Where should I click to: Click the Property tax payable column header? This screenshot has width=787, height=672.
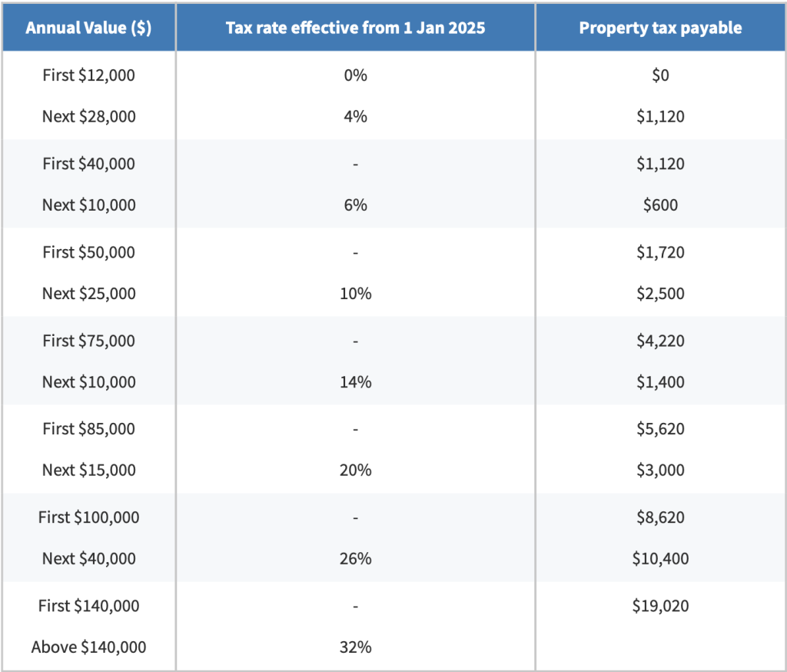(660, 28)
